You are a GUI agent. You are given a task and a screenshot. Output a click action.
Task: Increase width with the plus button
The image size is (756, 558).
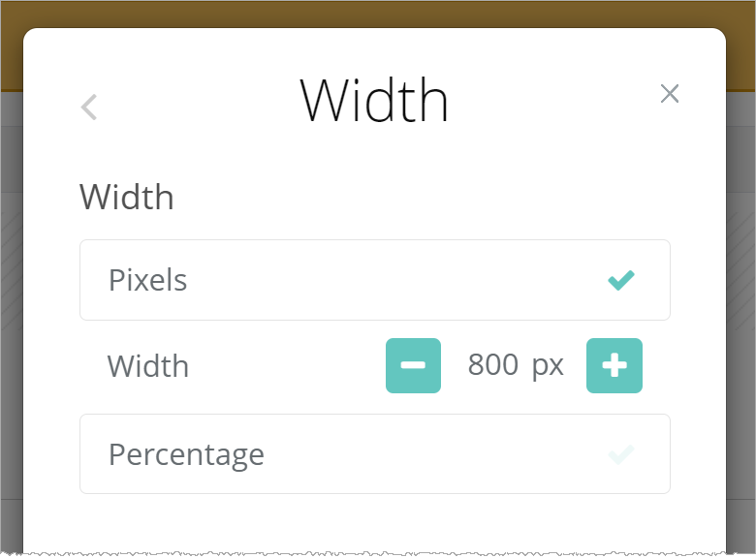(x=614, y=365)
